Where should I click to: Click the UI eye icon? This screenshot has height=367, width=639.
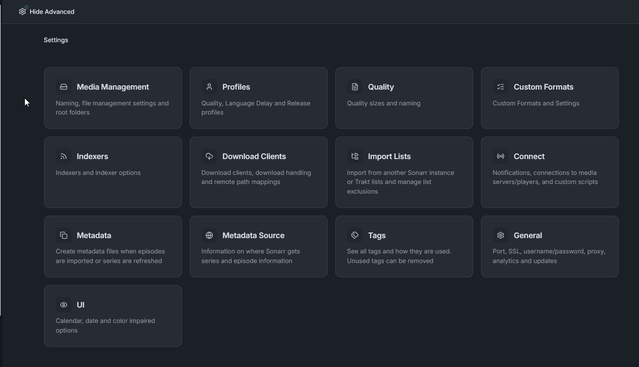coord(64,305)
